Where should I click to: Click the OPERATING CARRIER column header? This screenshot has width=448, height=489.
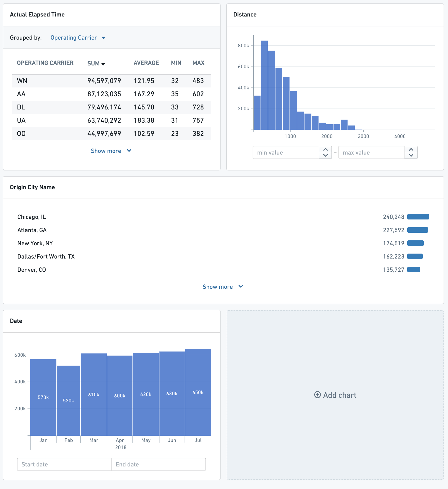pos(45,63)
